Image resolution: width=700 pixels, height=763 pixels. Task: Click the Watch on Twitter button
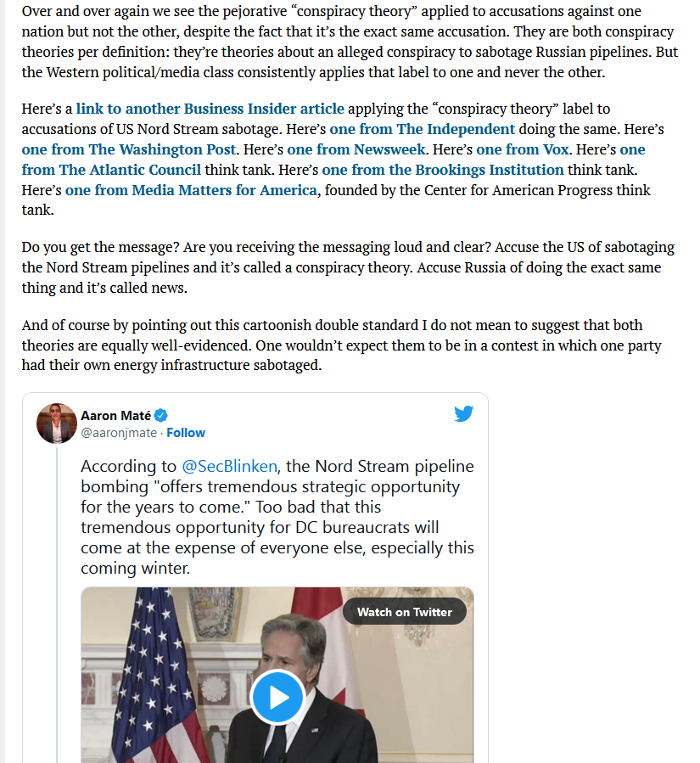click(404, 612)
